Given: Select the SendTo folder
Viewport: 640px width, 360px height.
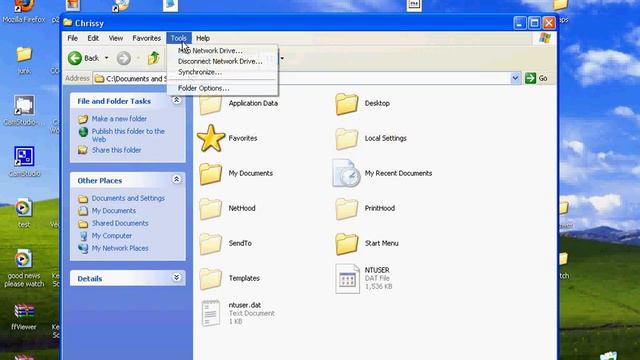Looking at the screenshot, I should click(211, 244).
